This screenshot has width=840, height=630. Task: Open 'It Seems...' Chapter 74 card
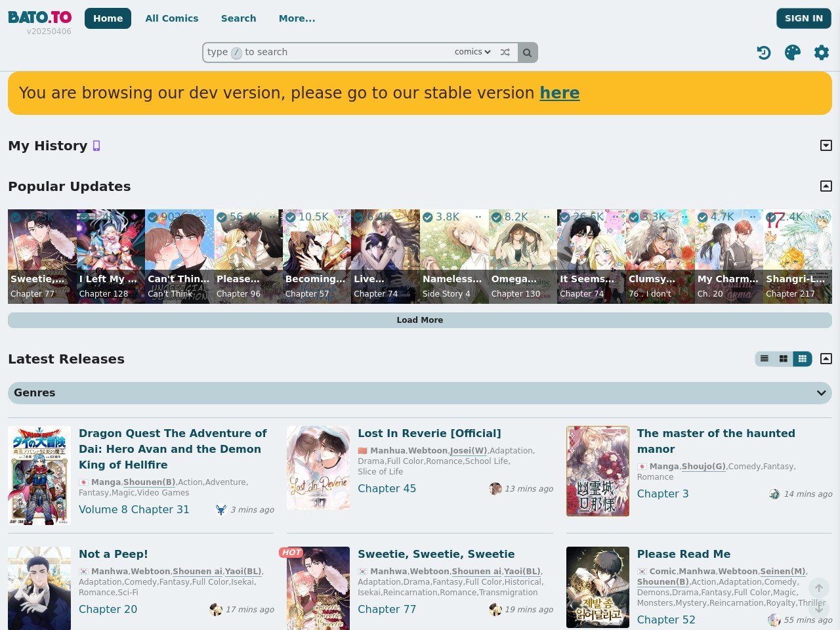pyautogui.click(x=591, y=257)
